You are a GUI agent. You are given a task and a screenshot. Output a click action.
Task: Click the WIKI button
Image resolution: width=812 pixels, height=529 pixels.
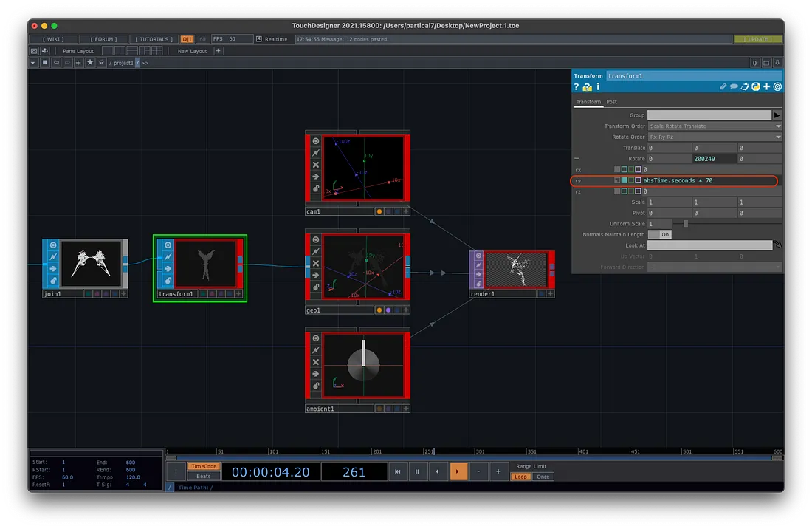tap(52, 39)
